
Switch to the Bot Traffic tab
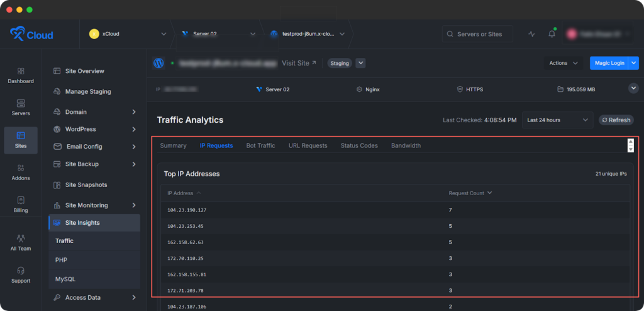pyautogui.click(x=260, y=145)
